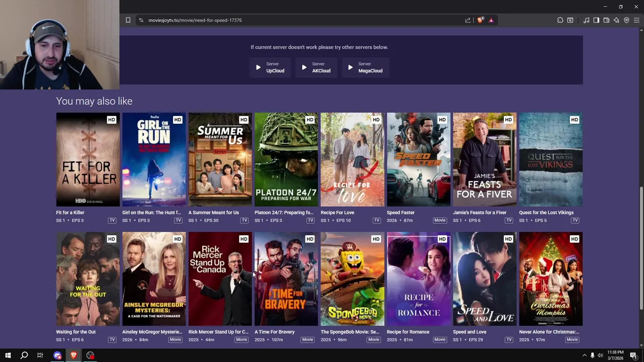
Task: Click 'Girl on the Run: The Hunt f...' title
Action: pos(151,213)
